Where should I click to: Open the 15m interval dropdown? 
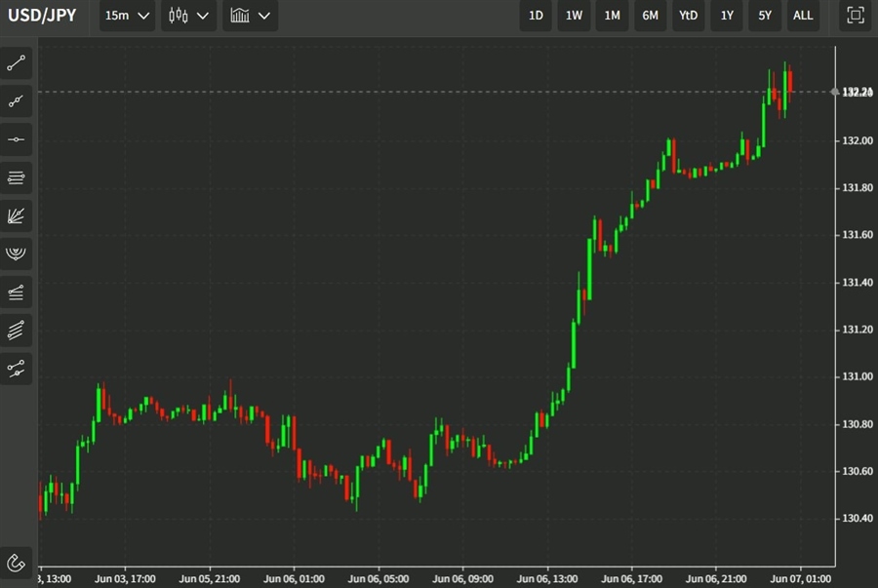click(127, 15)
